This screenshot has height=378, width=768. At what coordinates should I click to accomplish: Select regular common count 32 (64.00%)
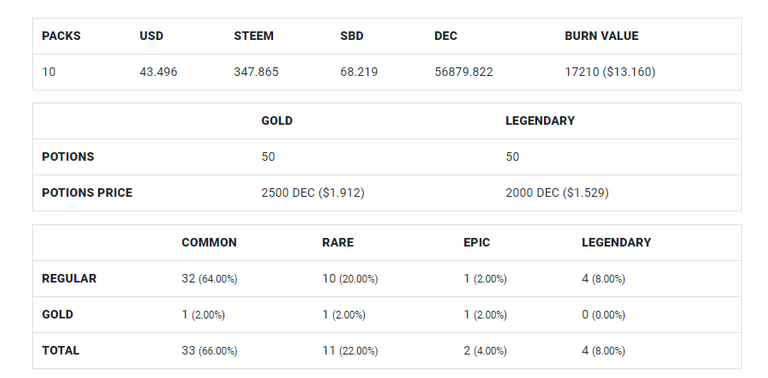[209, 279]
